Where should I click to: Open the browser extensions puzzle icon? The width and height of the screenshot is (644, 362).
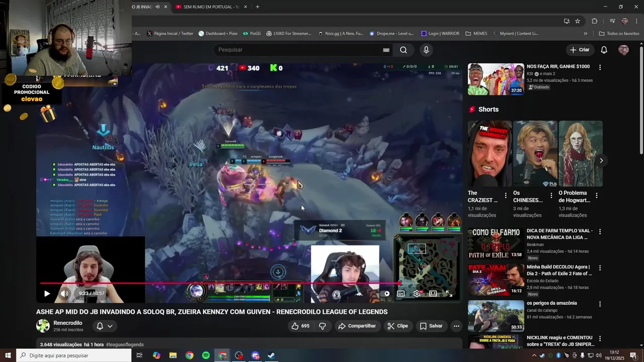[595, 21]
